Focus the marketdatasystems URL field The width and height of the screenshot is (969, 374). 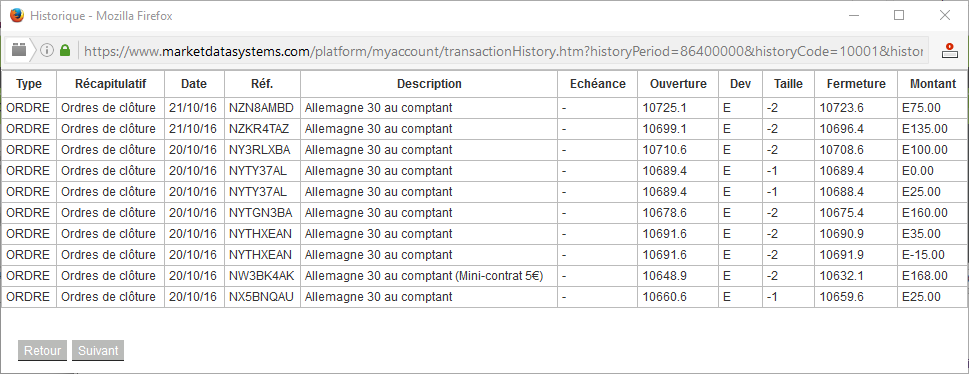[x=503, y=51]
